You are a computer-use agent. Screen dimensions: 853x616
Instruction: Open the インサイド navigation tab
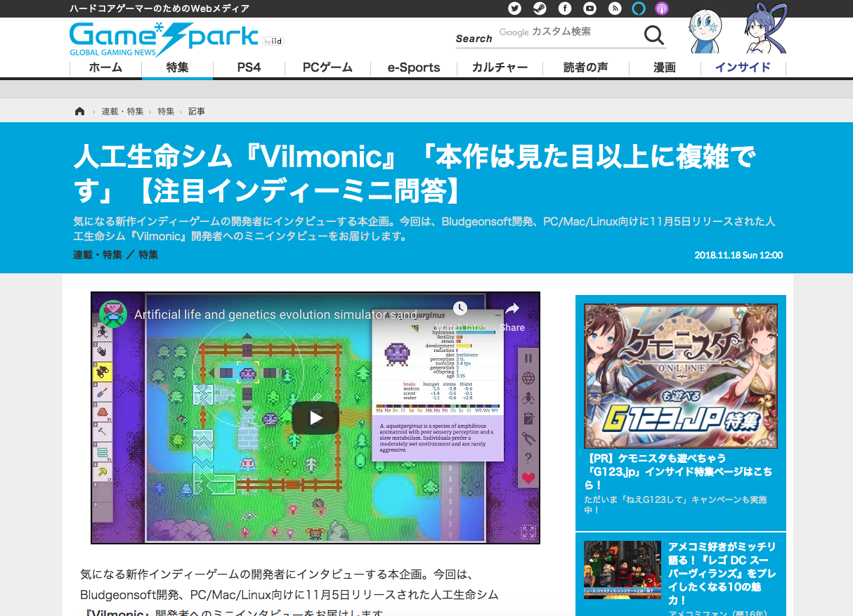[743, 68]
